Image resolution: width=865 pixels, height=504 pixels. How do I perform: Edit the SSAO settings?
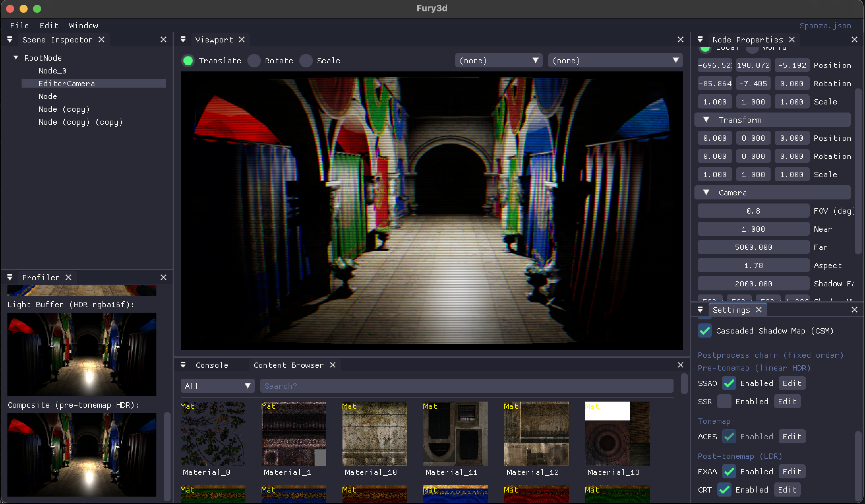point(792,384)
